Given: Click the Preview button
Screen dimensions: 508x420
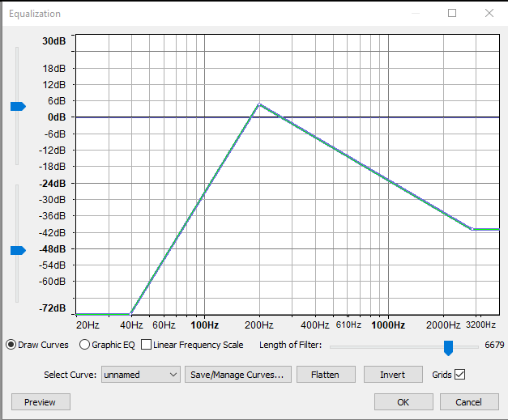Looking at the screenshot, I should [x=41, y=402].
